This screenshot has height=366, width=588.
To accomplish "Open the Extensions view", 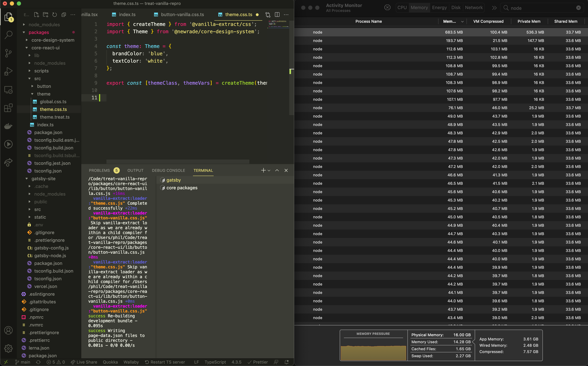I will point(8,108).
